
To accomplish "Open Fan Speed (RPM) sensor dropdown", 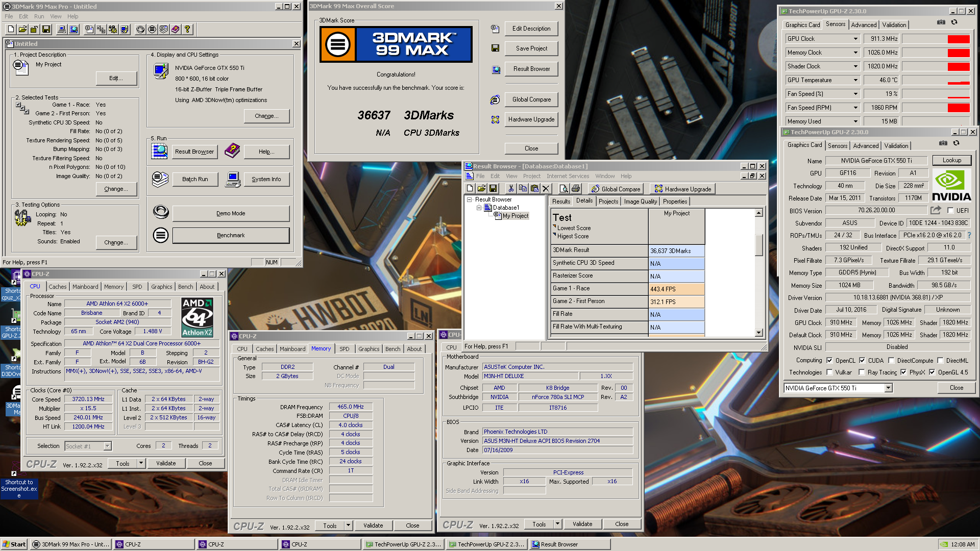I will point(855,108).
